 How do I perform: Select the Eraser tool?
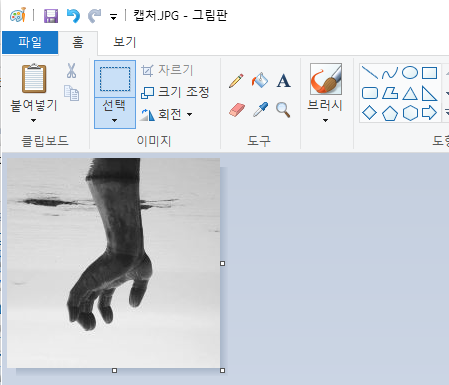237,110
